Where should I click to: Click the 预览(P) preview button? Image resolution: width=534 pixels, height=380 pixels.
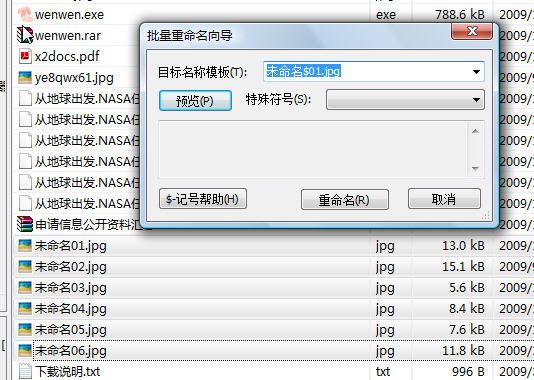pyautogui.click(x=195, y=100)
